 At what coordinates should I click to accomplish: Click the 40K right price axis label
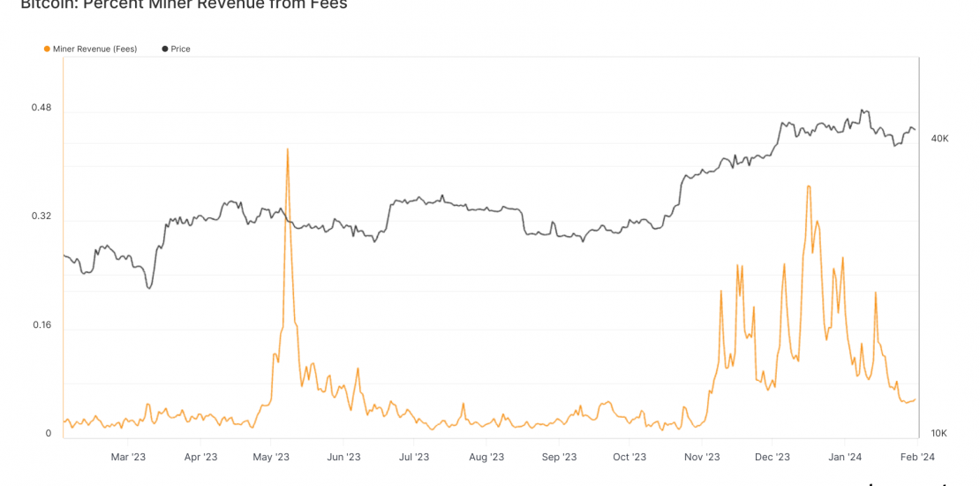click(x=939, y=139)
